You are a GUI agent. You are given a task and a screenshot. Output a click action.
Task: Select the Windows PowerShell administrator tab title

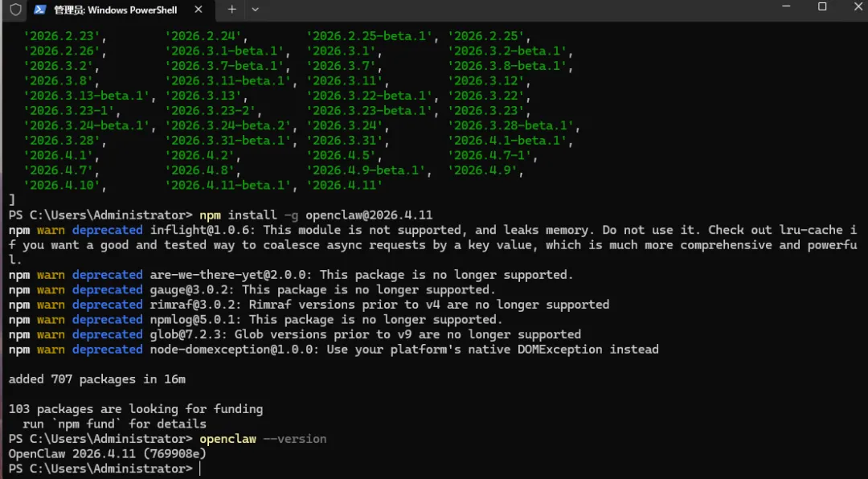coord(116,10)
